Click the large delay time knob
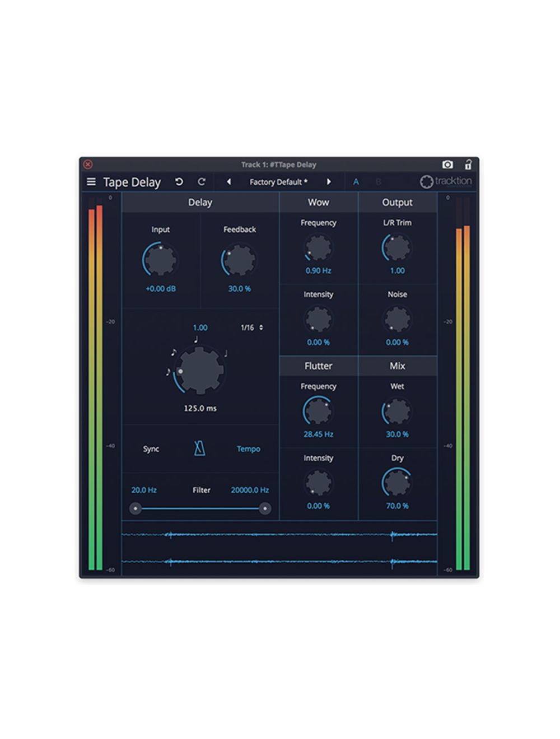The width and height of the screenshot is (560, 739). coord(200,371)
